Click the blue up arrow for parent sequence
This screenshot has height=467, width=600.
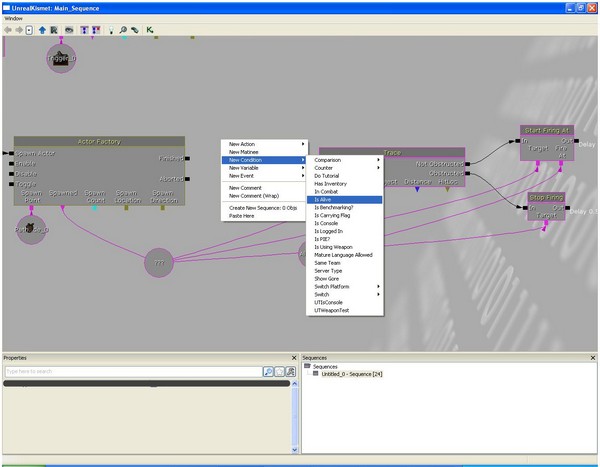point(42,30)
